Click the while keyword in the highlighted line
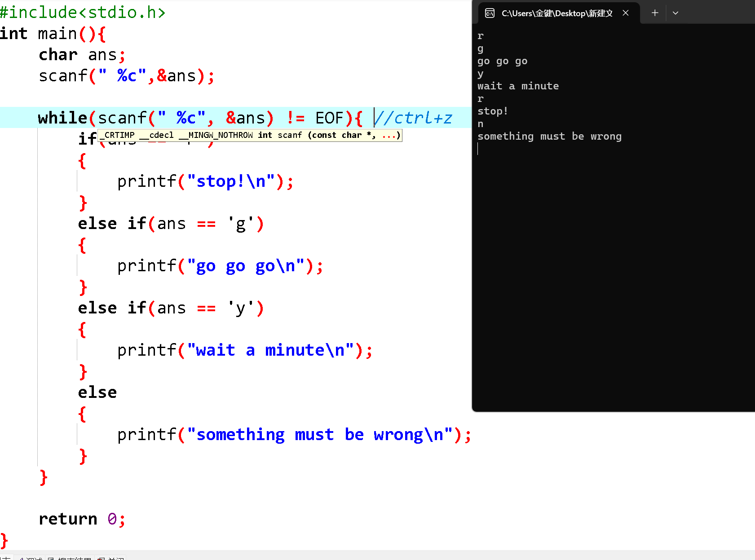Image resolution: width=755 pixels, height=560 pixels. pos(62,118)
